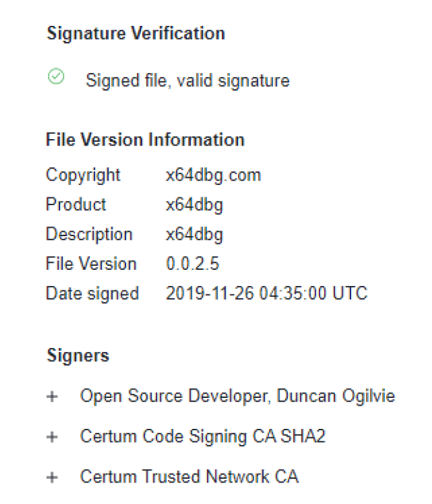
Task: Click the Description field label
Action: click(x=89, y=234)
